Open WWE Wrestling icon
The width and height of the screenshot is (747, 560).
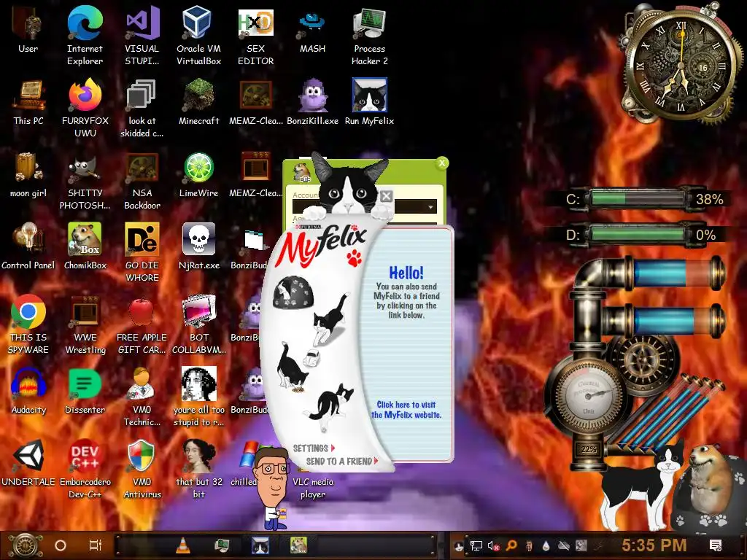click(x=85, y=312)
